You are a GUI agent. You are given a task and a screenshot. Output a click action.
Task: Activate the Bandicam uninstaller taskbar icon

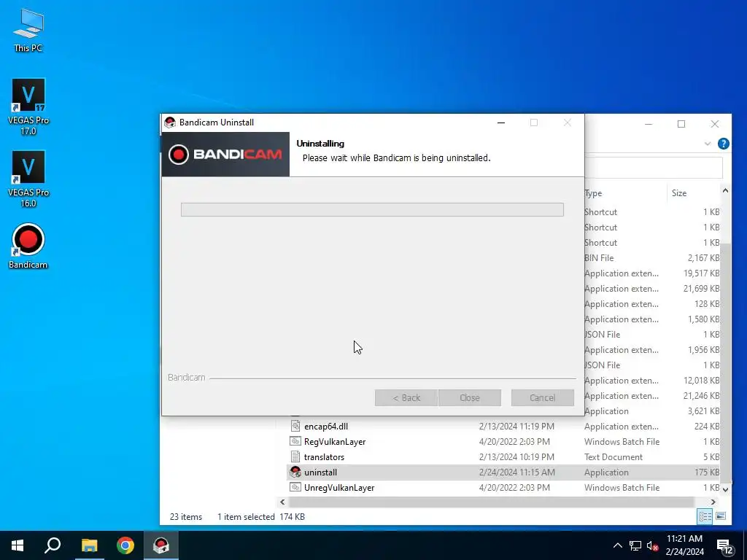tap(161, 545)
